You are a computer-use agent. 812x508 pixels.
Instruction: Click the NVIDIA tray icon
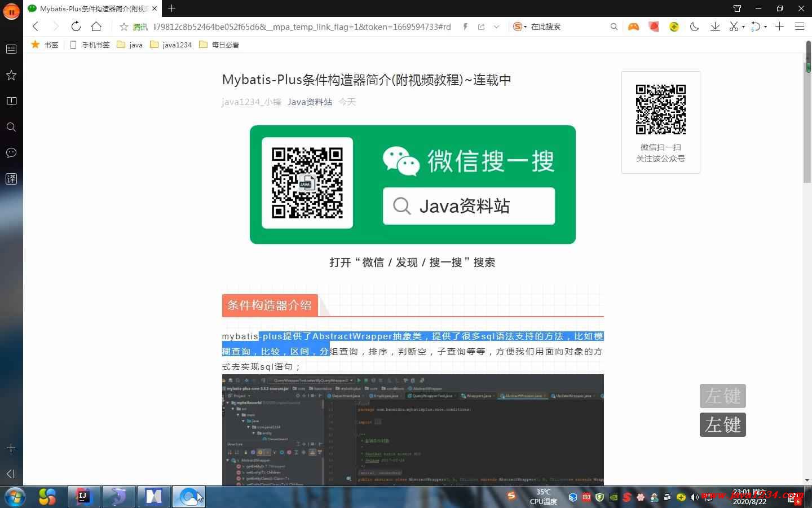(x=613, y=497)
